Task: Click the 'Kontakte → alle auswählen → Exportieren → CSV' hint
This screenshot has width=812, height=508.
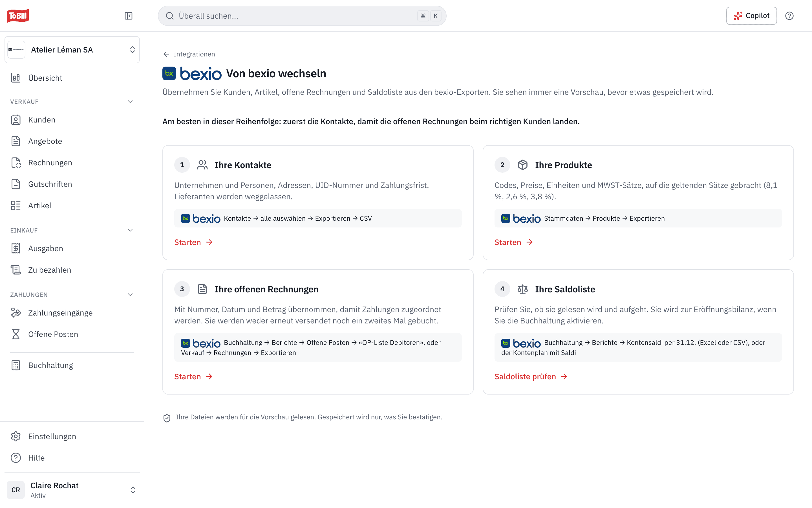Action: coord(318,218)
